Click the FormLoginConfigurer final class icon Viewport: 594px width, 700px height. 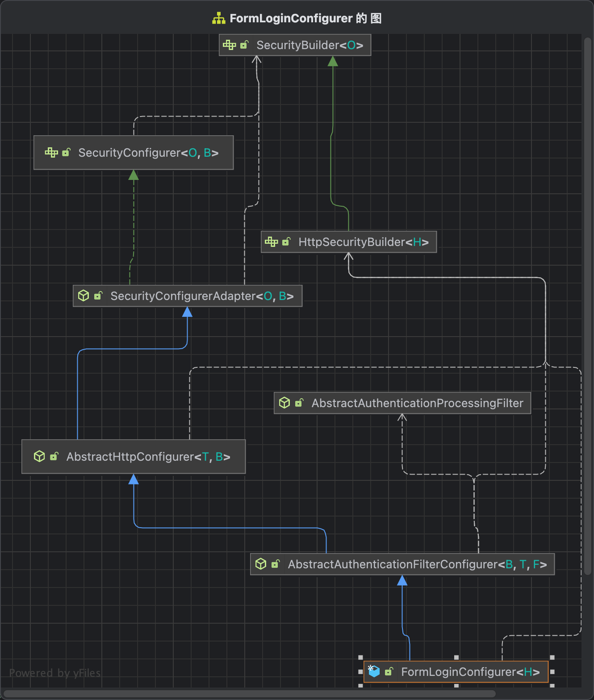click(x=374, y=671)
